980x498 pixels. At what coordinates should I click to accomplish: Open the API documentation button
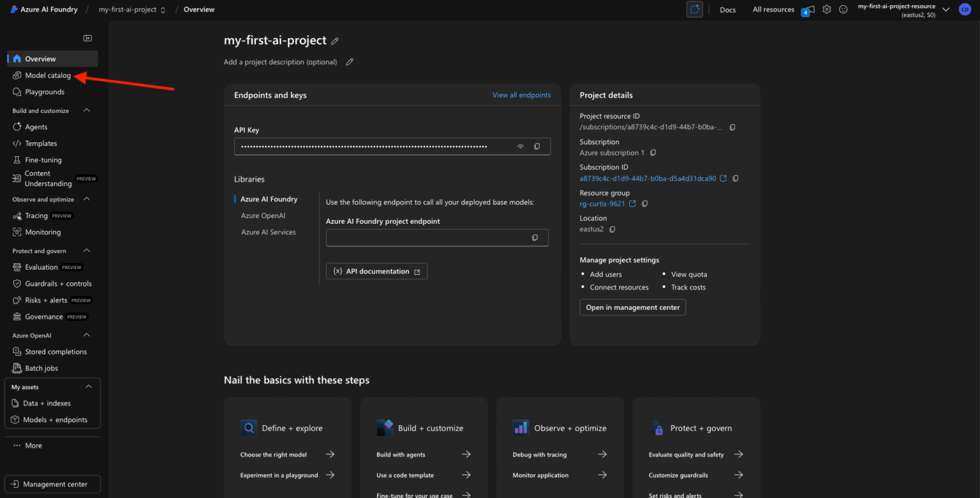[376, 271]
